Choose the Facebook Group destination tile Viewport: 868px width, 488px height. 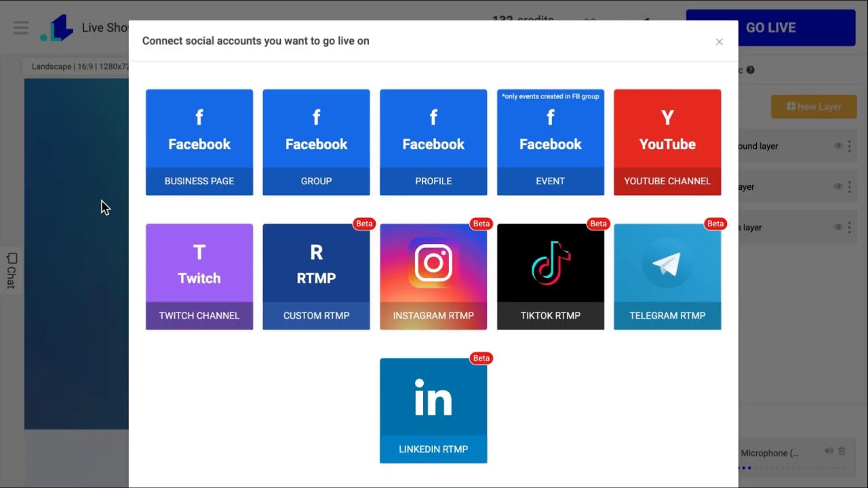[316, 142]
